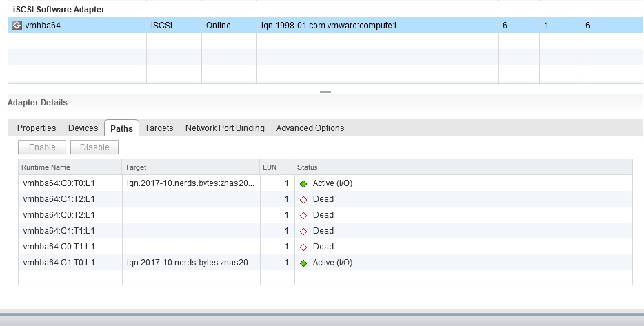Select path vmhba64:C1:T2:L1
Viewport: 644px width, 326px height.
59,199
